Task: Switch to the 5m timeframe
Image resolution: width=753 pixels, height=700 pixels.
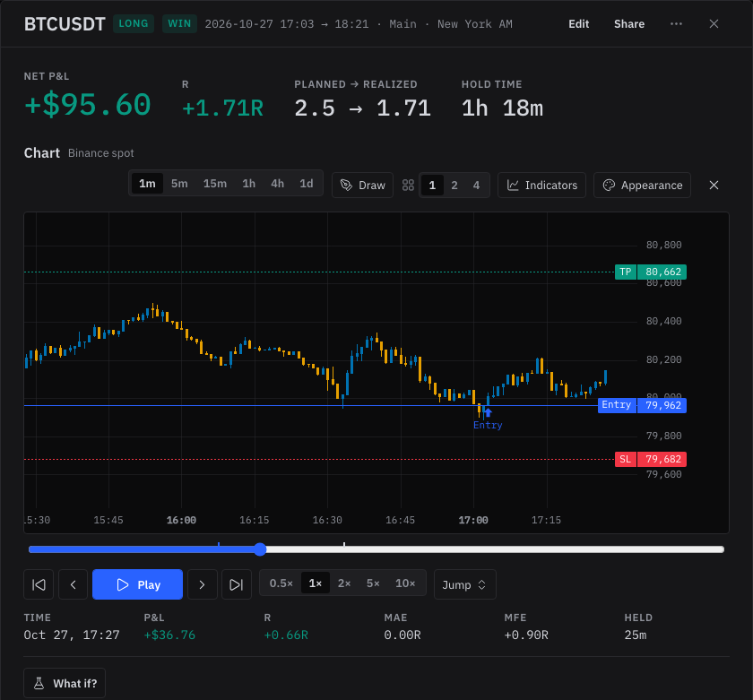Action: pos(179,184)
